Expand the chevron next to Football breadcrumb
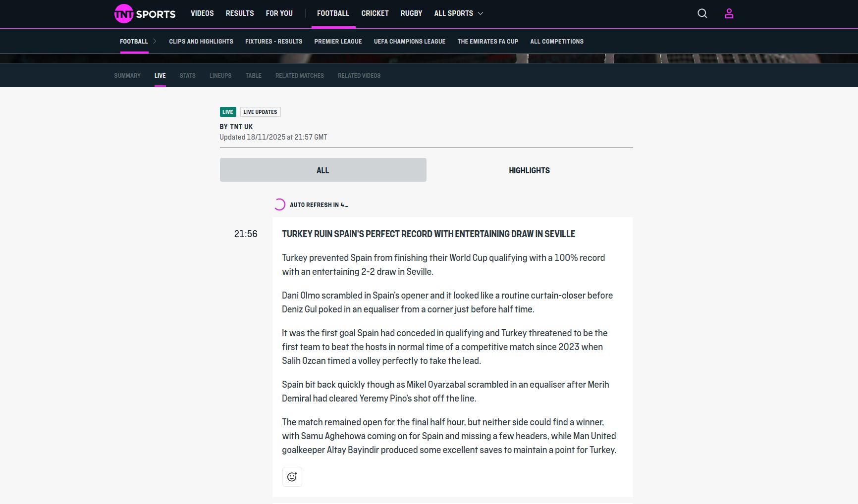The width and height of the screenshot is (858, 504). [x=155, y=41]
